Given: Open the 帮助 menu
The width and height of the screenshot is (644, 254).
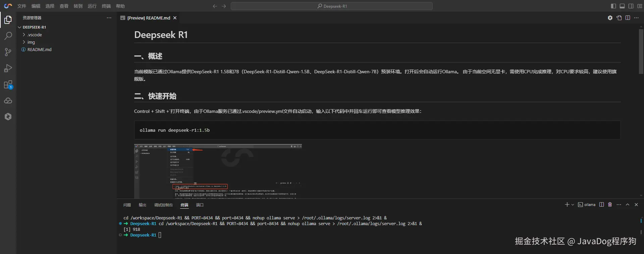Looking at the screenshot, I should [x=120, y=6].
